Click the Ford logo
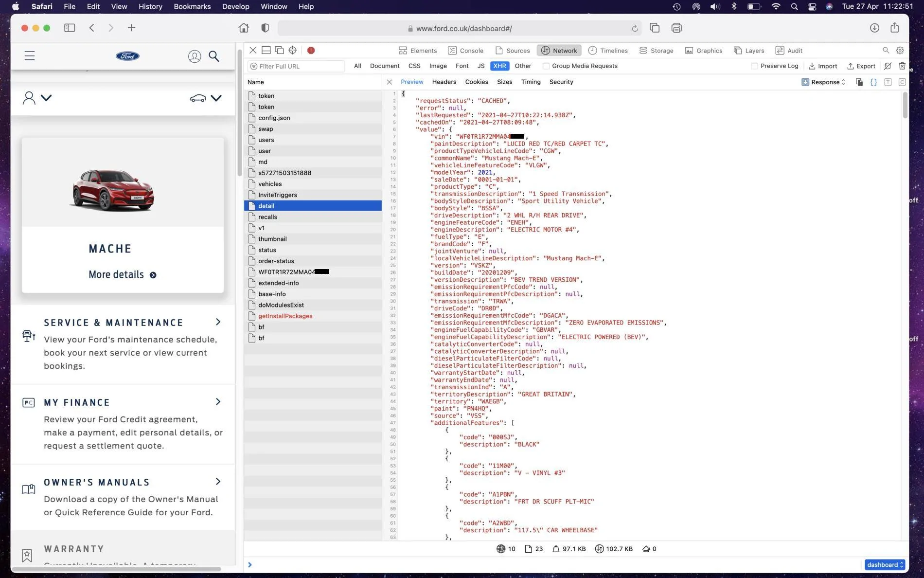 pos(127,56)
